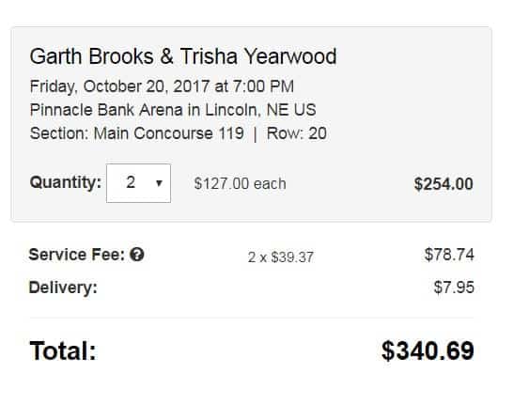Click the Row: 20 text
The width and height of the screenshot is (513, 420).
[297, 133]
